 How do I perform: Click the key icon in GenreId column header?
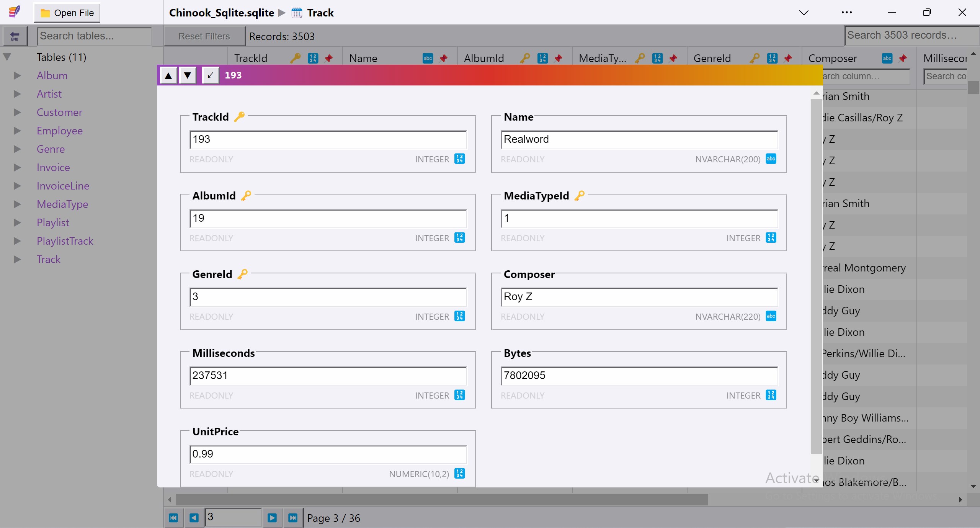point(755,58)
